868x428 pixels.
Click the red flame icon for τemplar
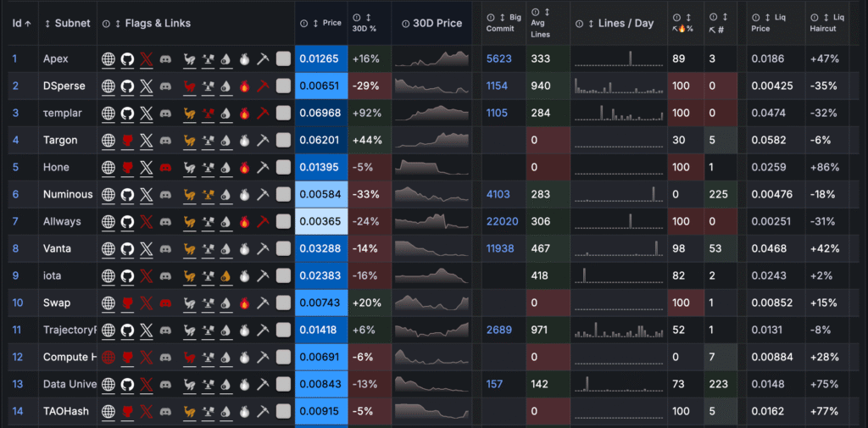pyautogui.click(x=244, y=113)
